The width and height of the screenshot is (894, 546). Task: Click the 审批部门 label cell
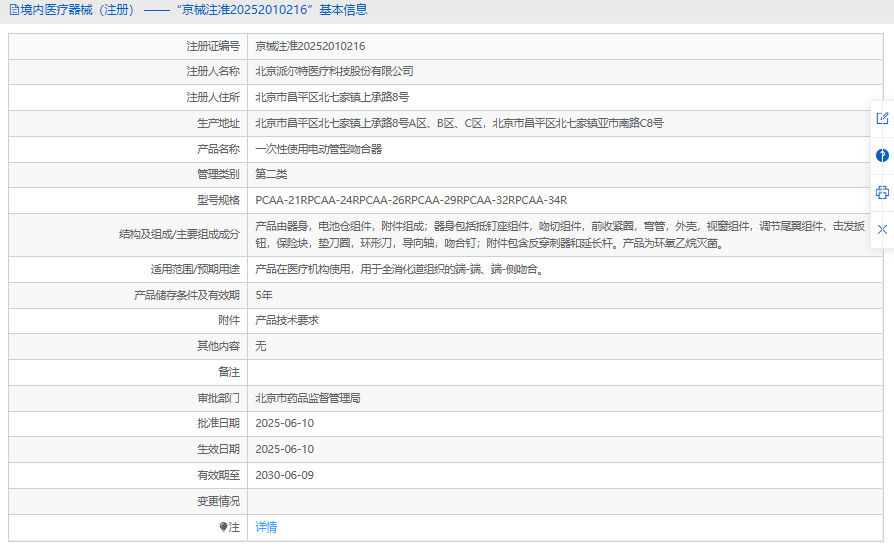pyautogui.click(x=128, y=398)
